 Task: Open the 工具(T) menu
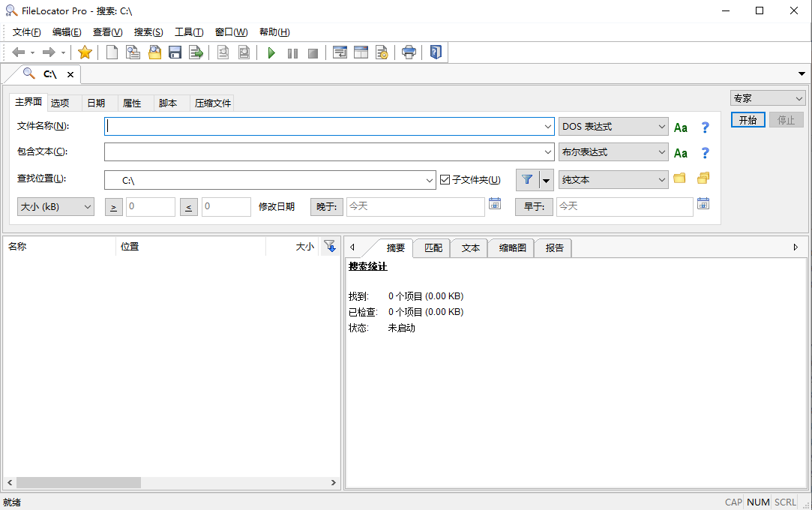[x=189, y=32]
